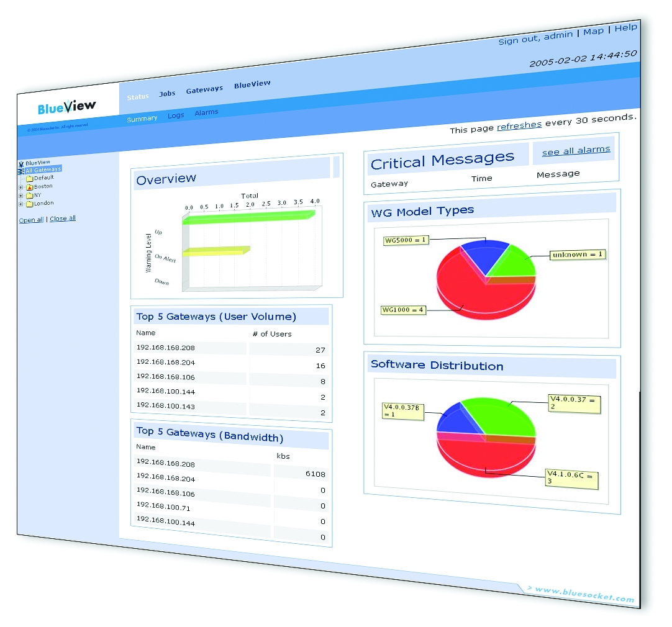
Task: Expand the London tree node
Action: pyautogui.click(x=20, y=204)
